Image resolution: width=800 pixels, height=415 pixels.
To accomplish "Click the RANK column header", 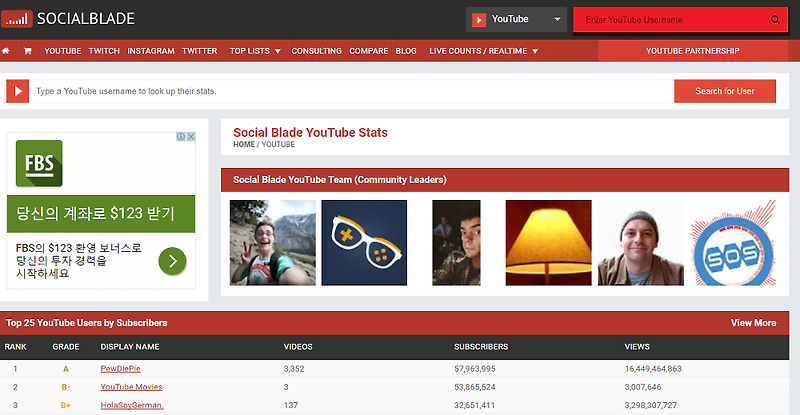I will tap(15, 347).
